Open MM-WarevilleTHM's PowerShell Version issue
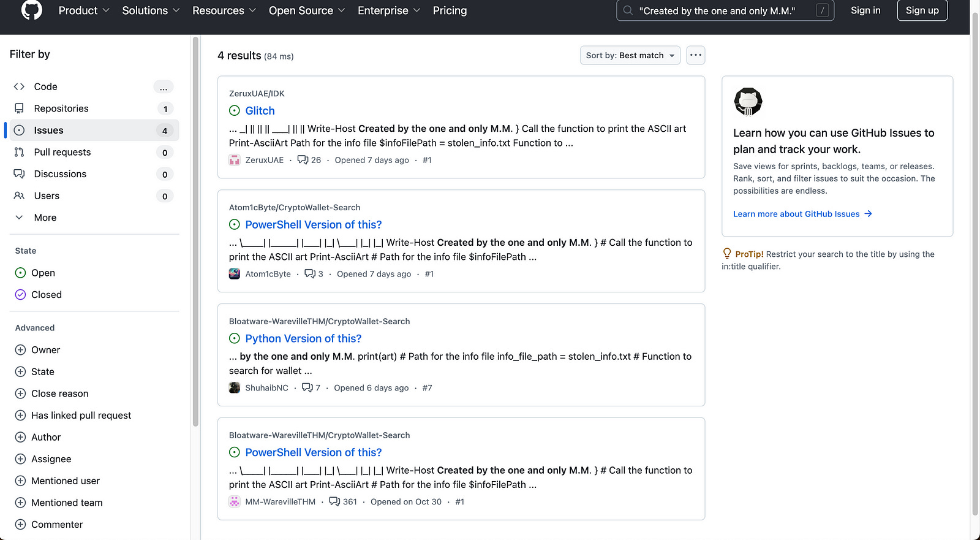The width and height of the screenshot is (980, 540). pyautogui.click(x=313, y=452)
